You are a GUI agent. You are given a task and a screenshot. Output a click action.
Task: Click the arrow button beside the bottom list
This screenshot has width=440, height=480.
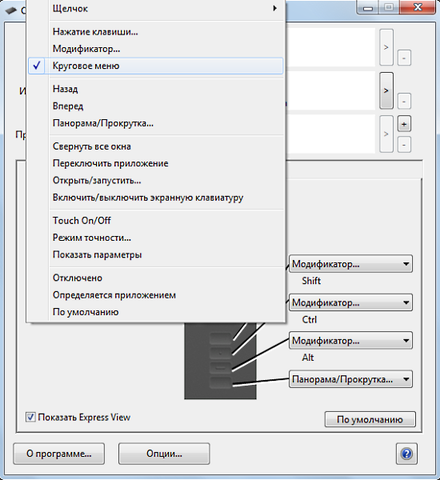[386, 134]
